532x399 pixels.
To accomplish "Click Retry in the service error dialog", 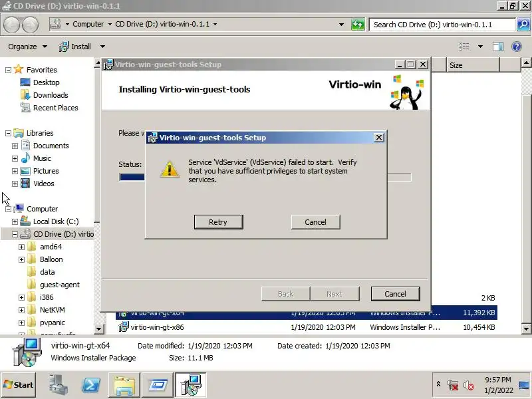I will [x=218, y=222].
